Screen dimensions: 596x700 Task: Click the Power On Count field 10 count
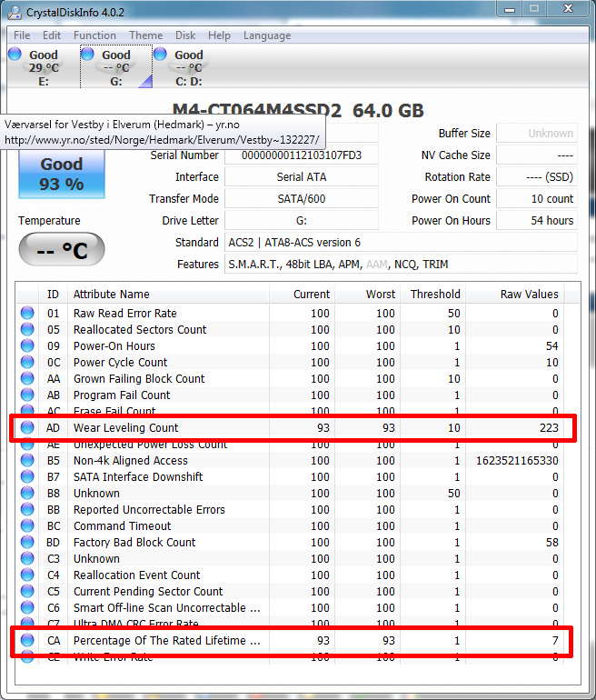[537, 199]
